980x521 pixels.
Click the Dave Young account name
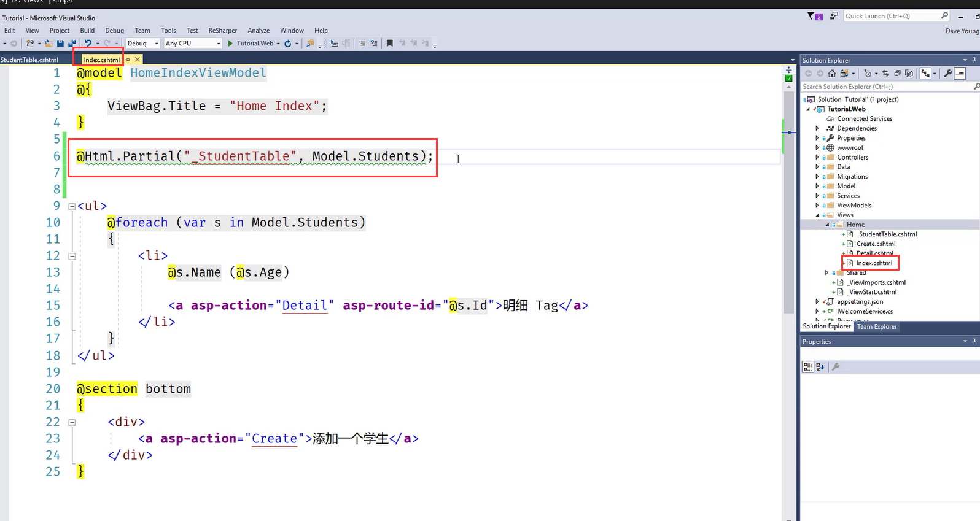point(962,31)
